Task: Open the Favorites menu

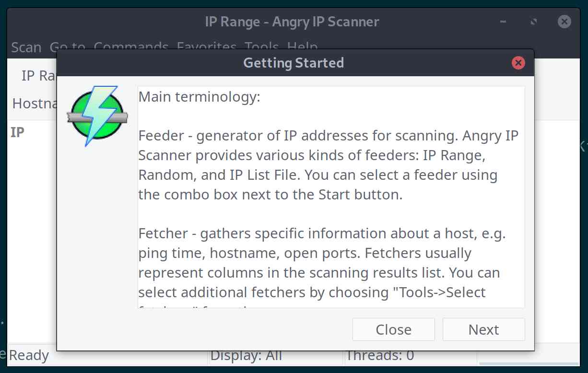Action: point(207,47)
